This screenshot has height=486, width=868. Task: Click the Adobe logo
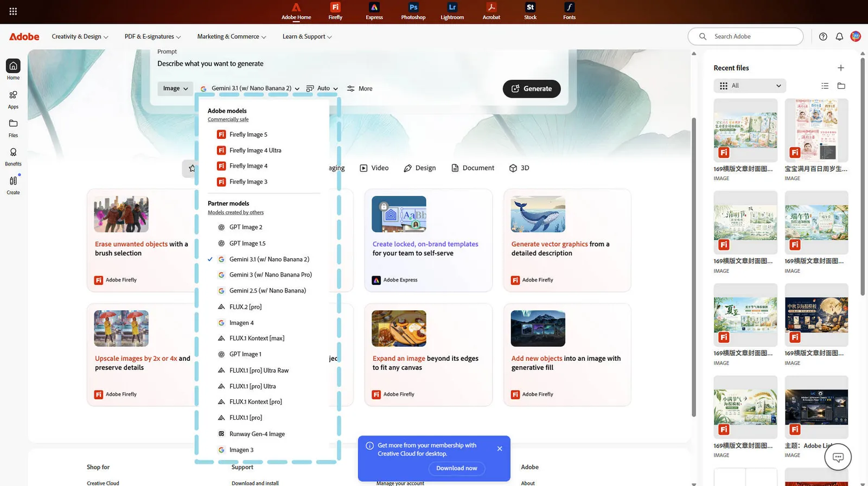tap(24, 36)
